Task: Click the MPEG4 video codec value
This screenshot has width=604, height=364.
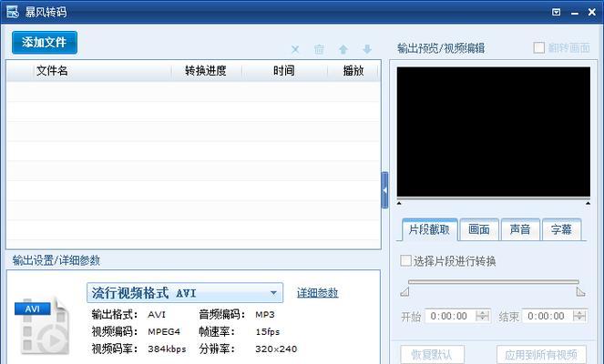Action: [164, 331]
